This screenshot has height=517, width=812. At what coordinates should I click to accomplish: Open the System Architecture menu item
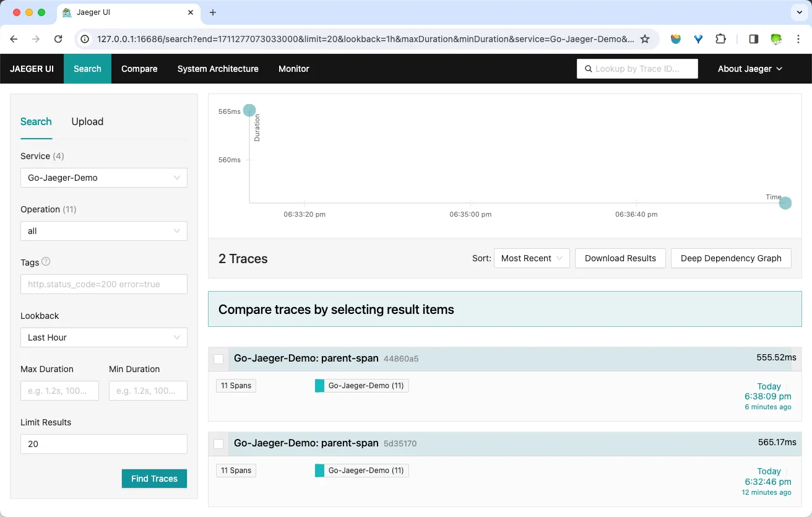(218, 69)
